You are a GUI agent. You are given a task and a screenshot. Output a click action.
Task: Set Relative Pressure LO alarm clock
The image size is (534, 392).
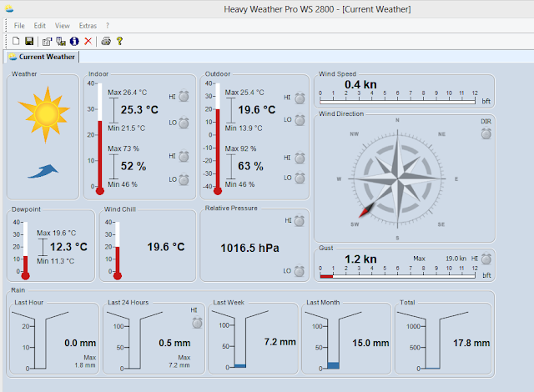coord(300,271)
